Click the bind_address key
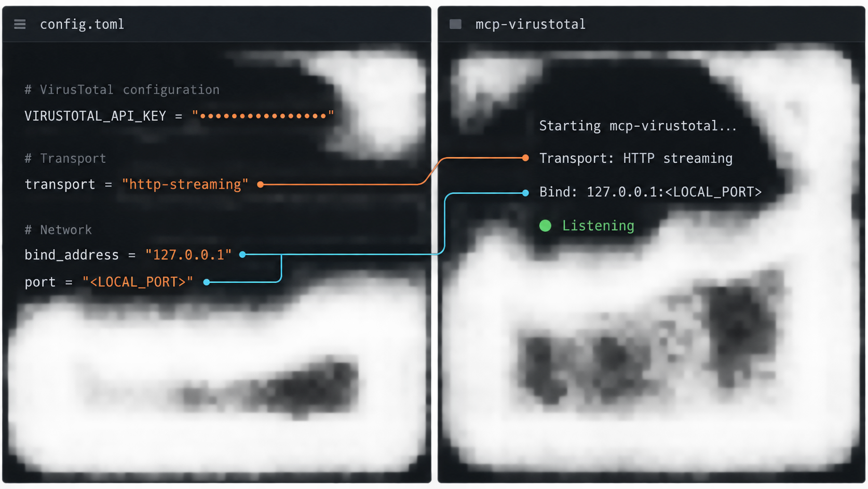 tap(72, 255)
